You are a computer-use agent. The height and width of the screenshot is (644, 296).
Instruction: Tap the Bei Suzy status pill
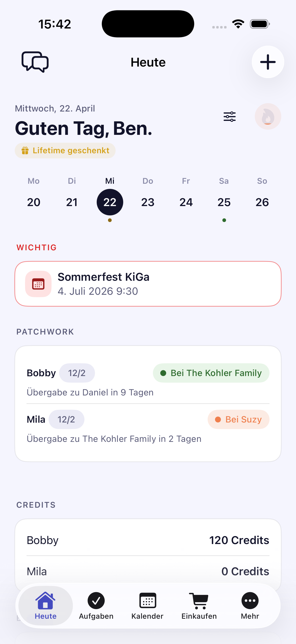[238, 420]
